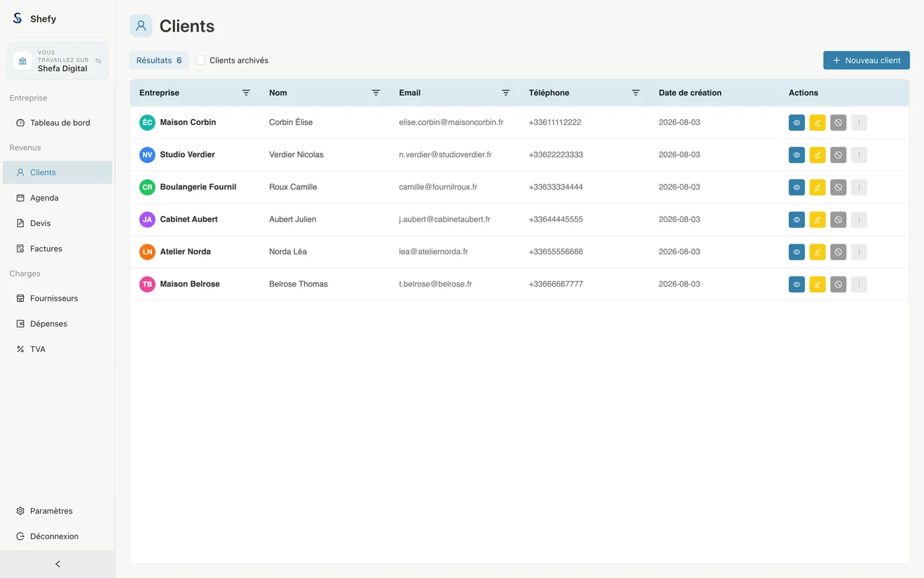Switch company via Shefa Digital selector
This screenshot has height=578, width=924.
click(x=57, y=61)
